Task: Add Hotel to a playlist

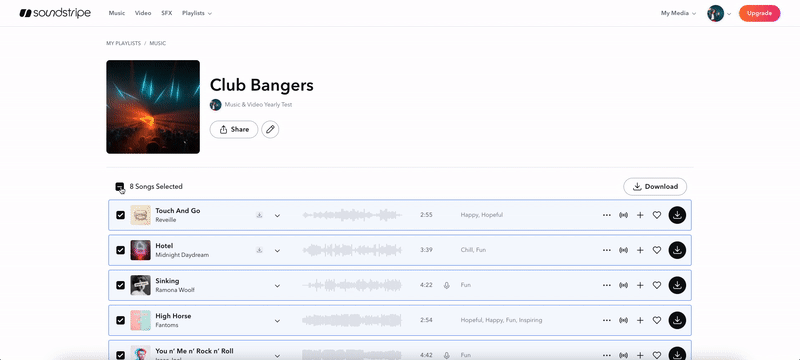Action: [640, 250]
